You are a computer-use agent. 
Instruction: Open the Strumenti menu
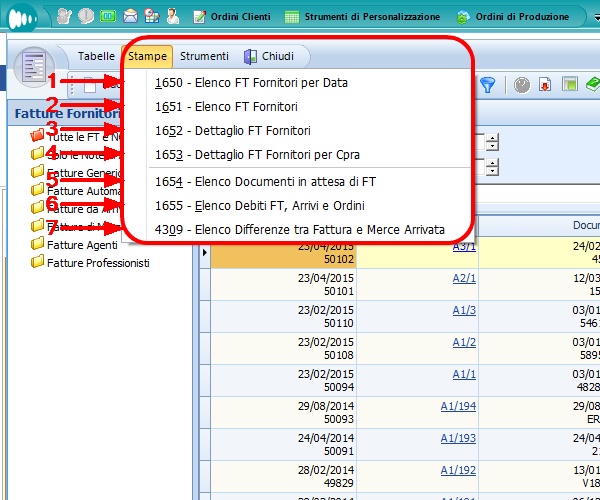pyautogui.click(x=204, y=56)
